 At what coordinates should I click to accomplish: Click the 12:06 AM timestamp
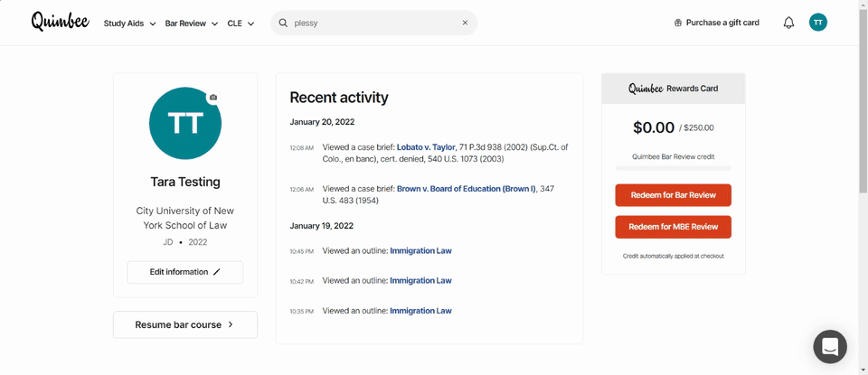302,190
